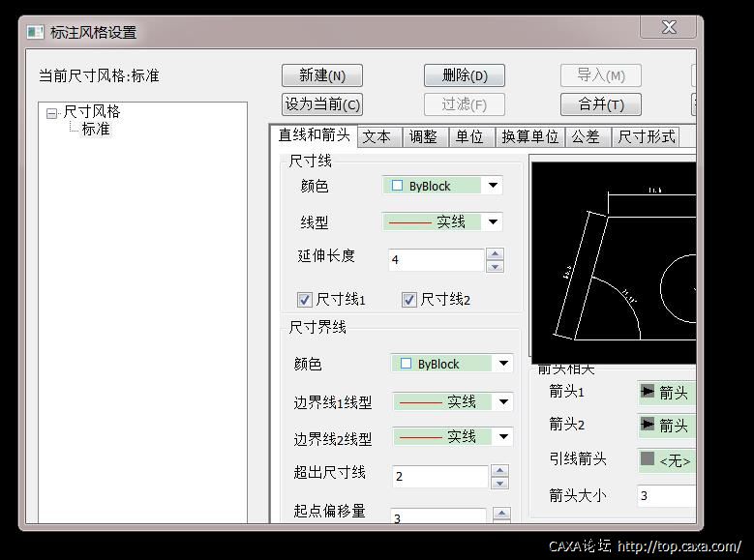Click the 合并(T) button

tap(601, 104)
